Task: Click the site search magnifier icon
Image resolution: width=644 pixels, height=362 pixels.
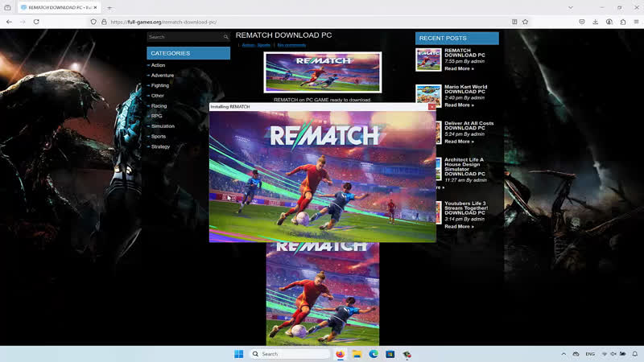Action: point(226,37)
